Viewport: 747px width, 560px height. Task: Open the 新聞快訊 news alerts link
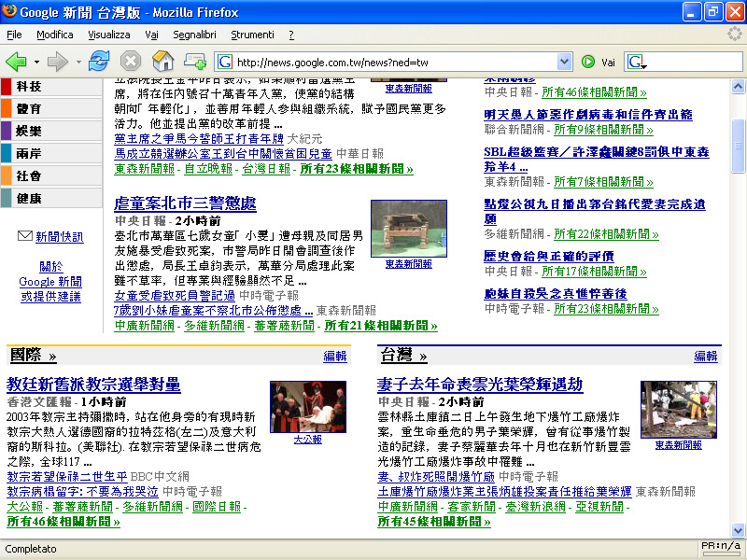pyautogui.click(x=60, y=237)
